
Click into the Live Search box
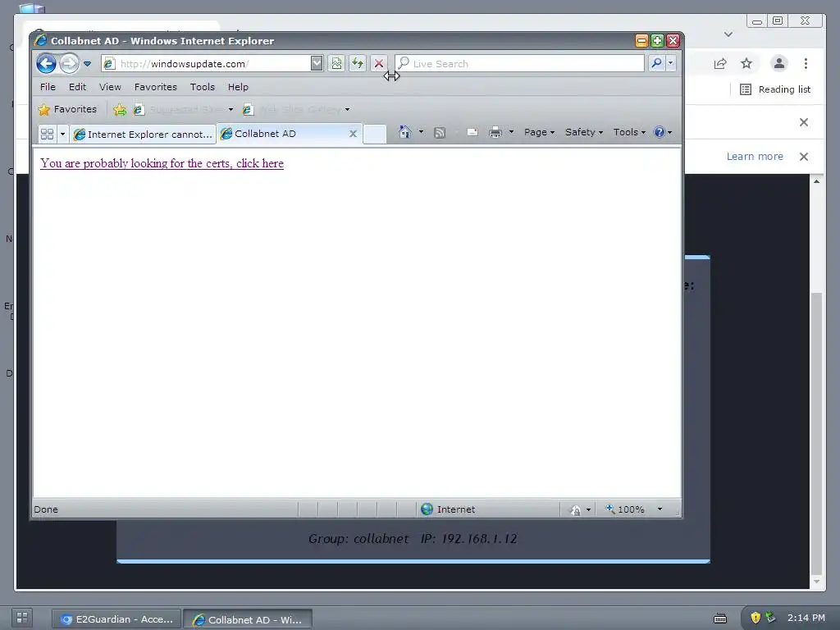coord(519,64)
